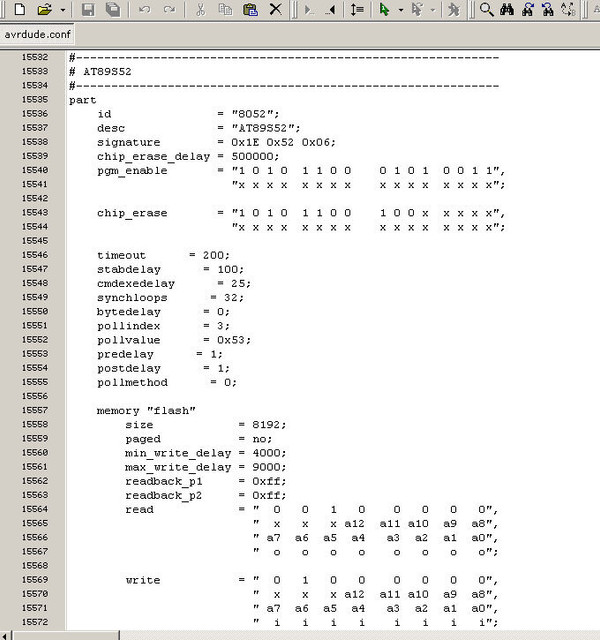Click the Undo arrow icon
This screenshot has width=600, height=640.
144,9
